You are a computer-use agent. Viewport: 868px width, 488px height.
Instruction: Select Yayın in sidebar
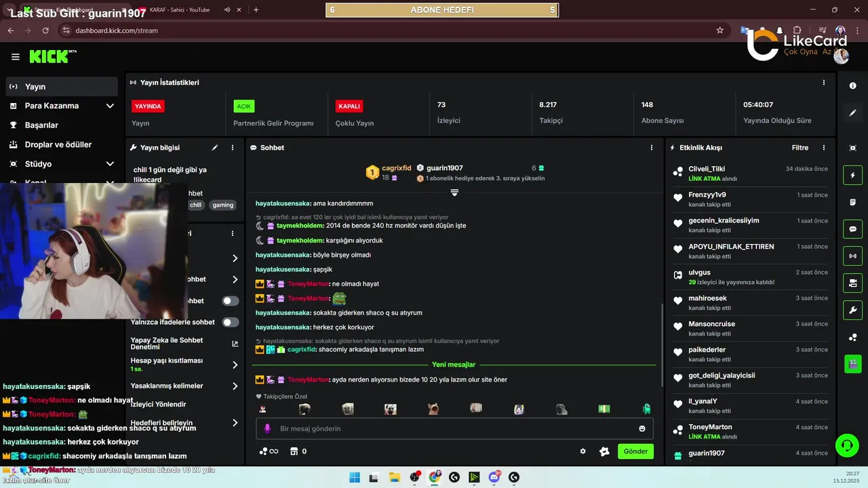(62, 87)
